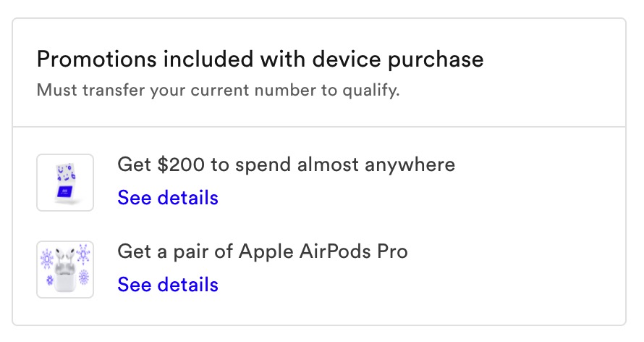Click "Get a pair of Apple AirPods Pro" title
The width and height of the screenshot is (644, 342).
coord(263,251)
